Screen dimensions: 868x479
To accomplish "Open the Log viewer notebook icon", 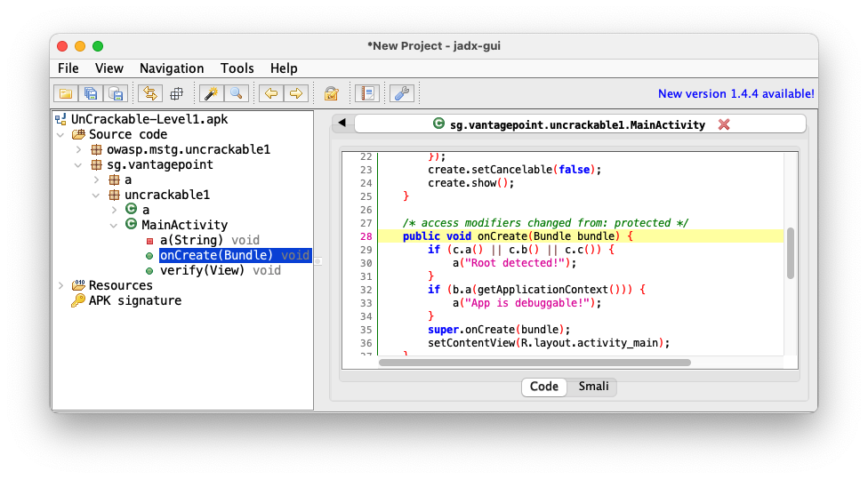I will click(367, 93).
